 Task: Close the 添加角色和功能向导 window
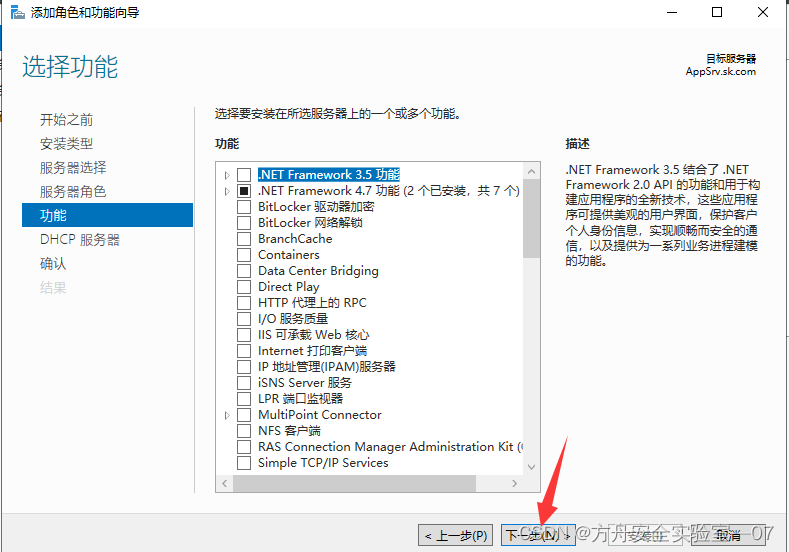[x=763, y=12]
